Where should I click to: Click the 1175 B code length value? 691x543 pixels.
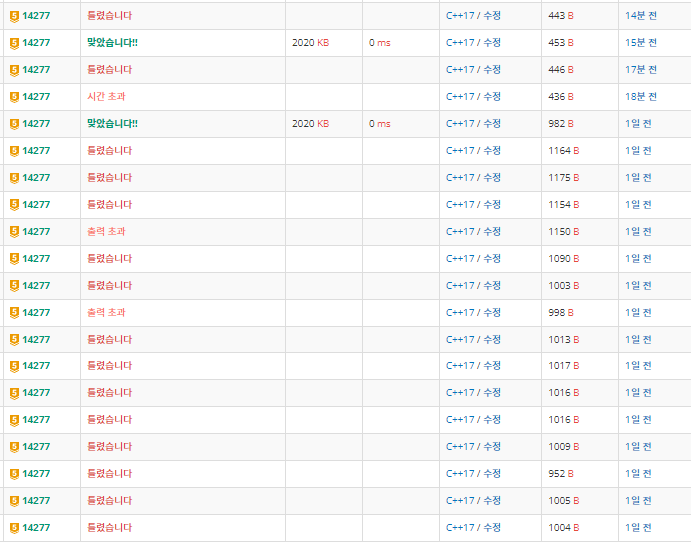coord(564,178)
